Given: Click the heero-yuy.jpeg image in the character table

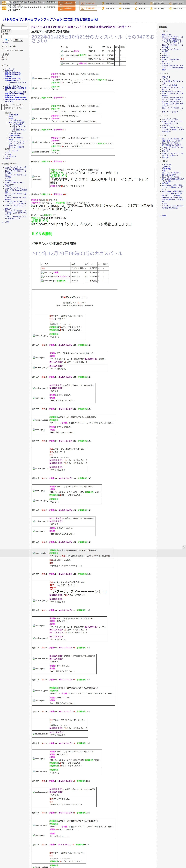Looking at the screenshot, I should (x=49, y=281).
